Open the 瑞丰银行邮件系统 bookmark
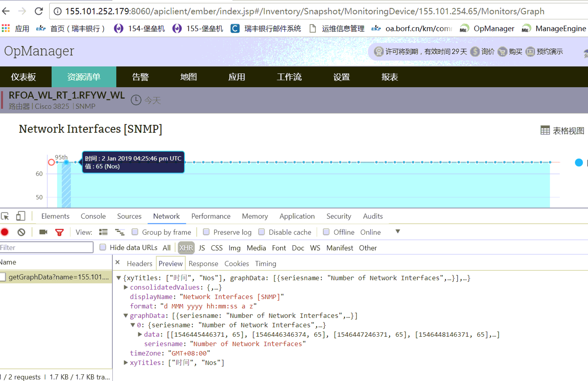The width and height of the screenshot is (588, 381). [x=266, y=29]
